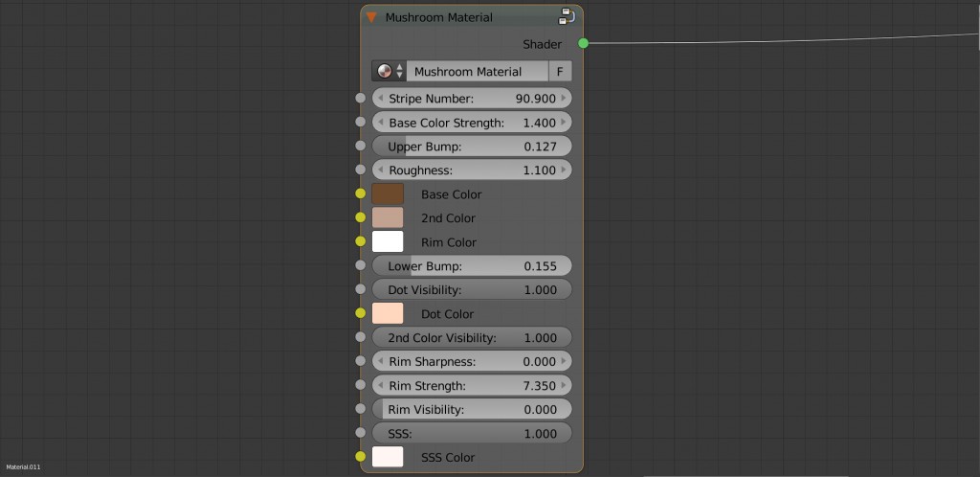Open the Base Color swatch

(x=388, y=194)
